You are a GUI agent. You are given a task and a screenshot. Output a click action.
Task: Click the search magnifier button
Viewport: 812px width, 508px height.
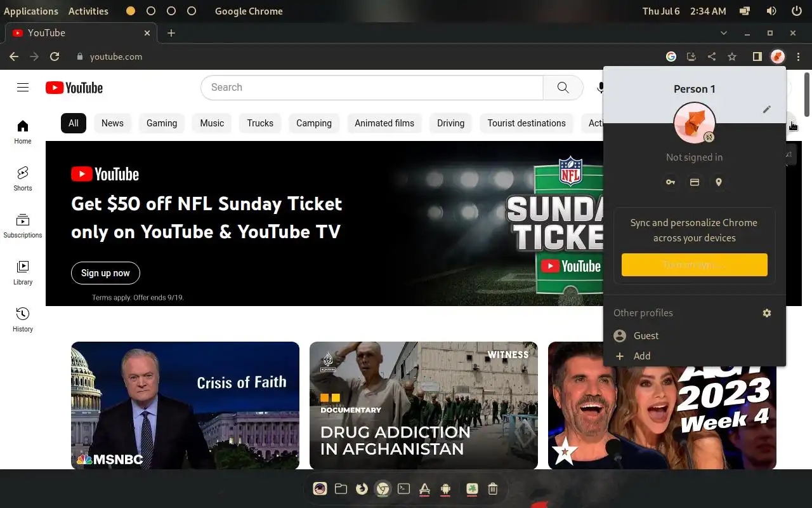click(x=563, y=88)
